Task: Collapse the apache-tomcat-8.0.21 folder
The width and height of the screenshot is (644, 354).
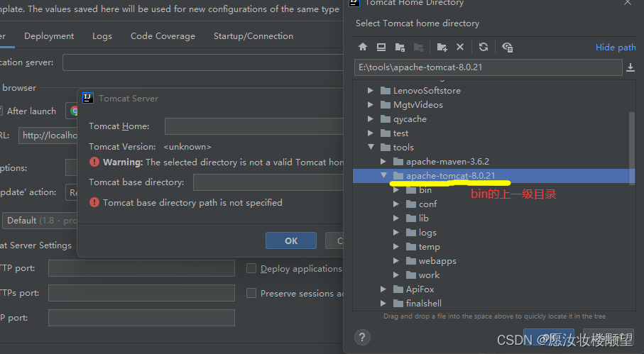Action: pyautogui.click(x=383, y=175)
